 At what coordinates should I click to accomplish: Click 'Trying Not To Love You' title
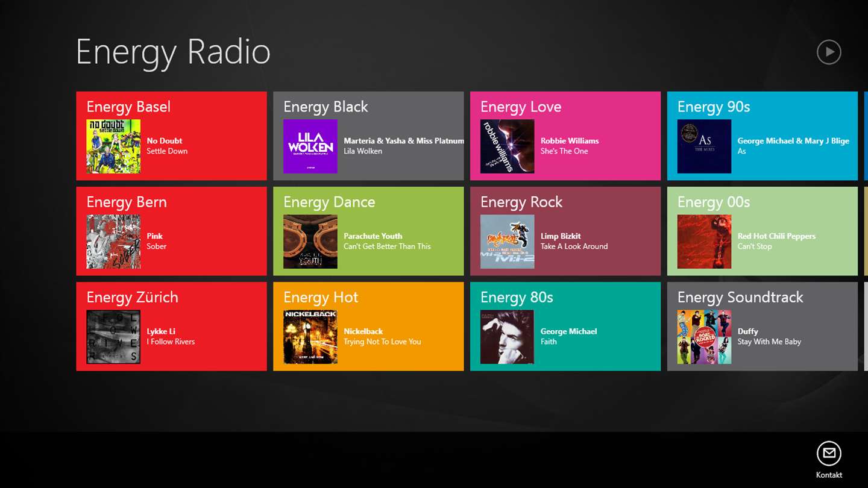point(382,342)
